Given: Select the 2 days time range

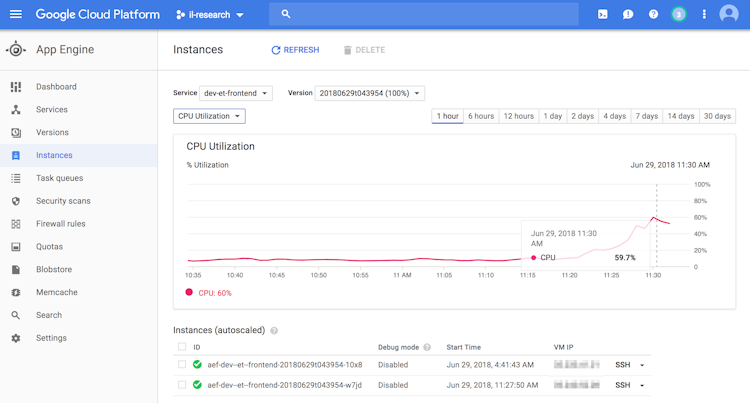Looking at the screenshot, I should click(x=582, y=116).
